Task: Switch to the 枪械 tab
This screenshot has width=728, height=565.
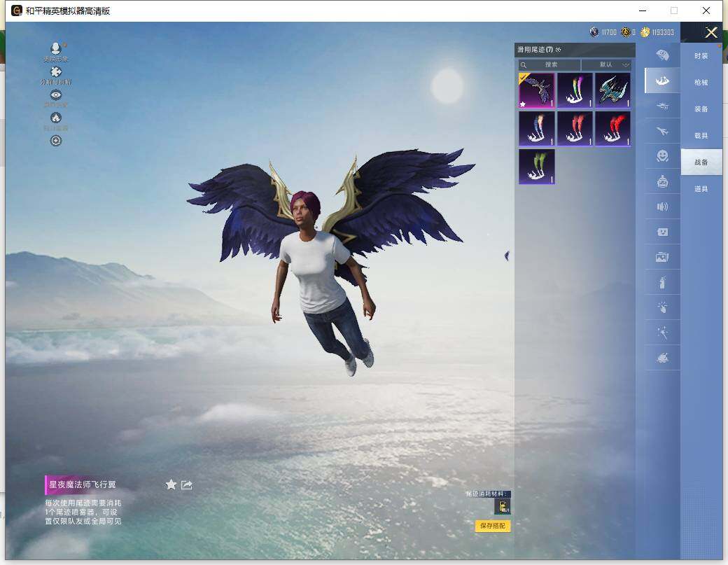Action: click(x=701, y=82)
